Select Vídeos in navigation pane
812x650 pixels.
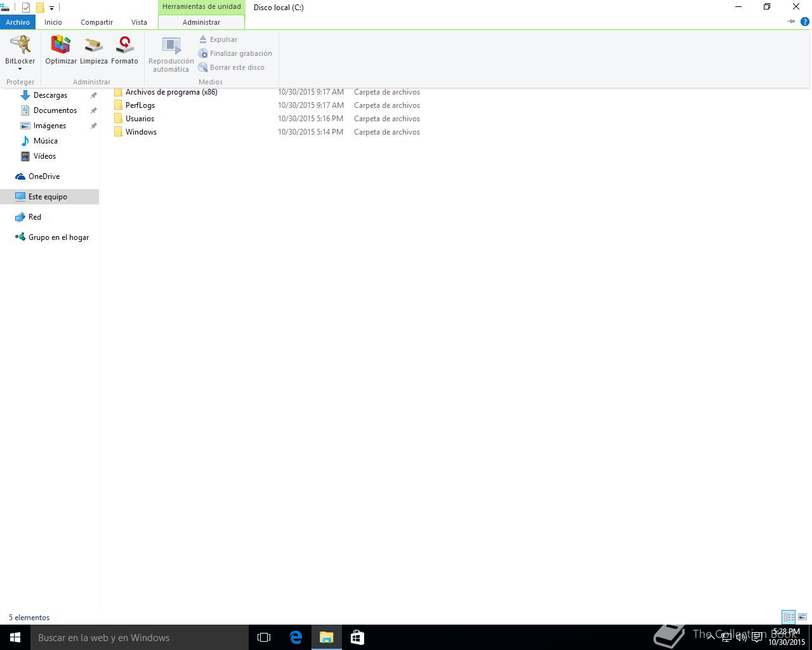tap(44, 156)
